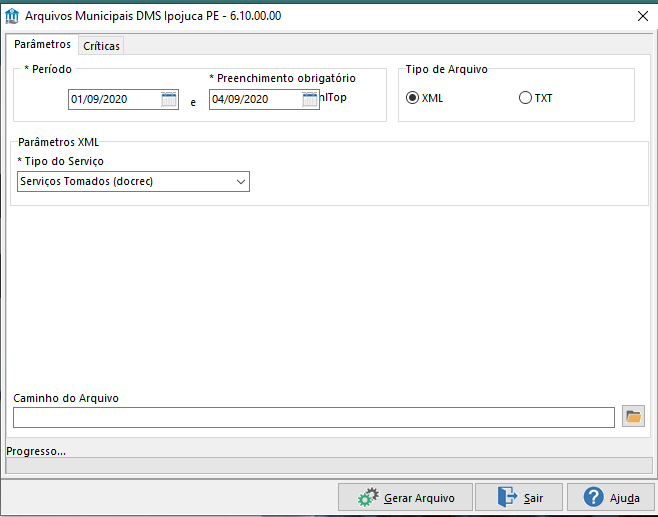
Task: Browse for file path with folder icon
Action: coord(633,417)
